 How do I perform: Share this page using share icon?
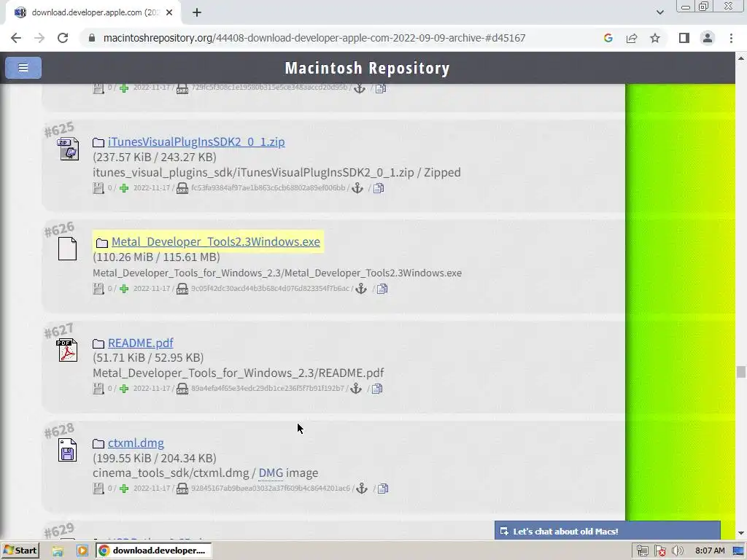point(632,38)
